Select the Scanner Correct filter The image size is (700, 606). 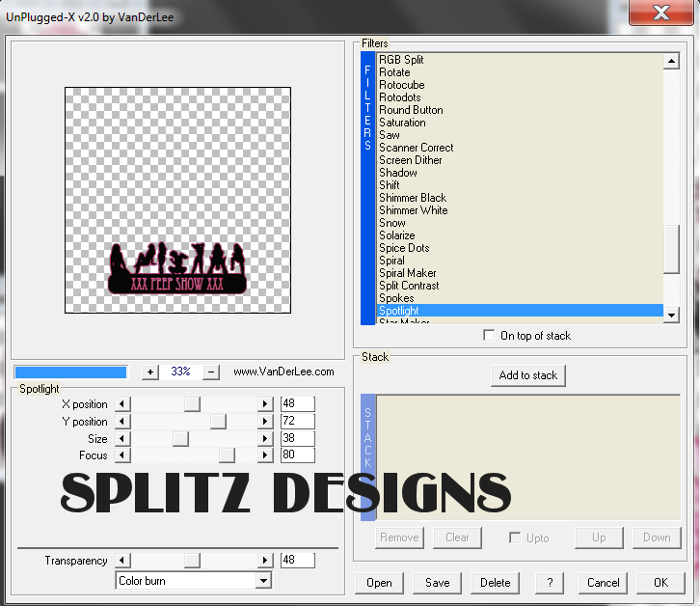coord(520,148)
